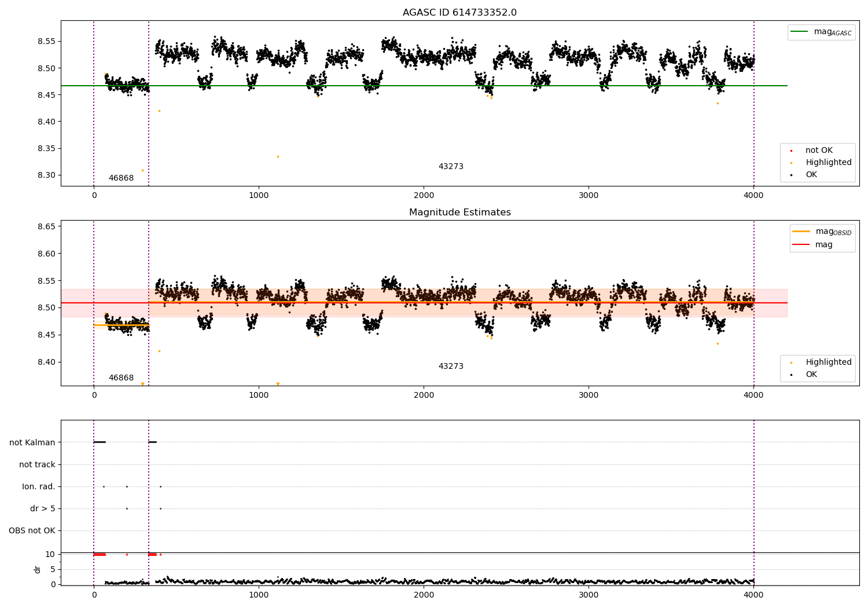
Task: Click 'Highlighted' legend entry in top plot
Action: (829, 163)
